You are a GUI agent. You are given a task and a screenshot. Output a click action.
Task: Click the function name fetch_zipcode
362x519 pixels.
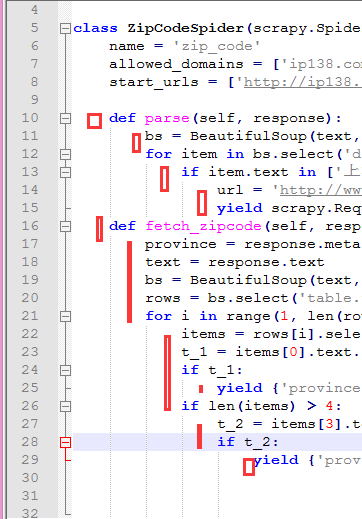coord(203,227)
